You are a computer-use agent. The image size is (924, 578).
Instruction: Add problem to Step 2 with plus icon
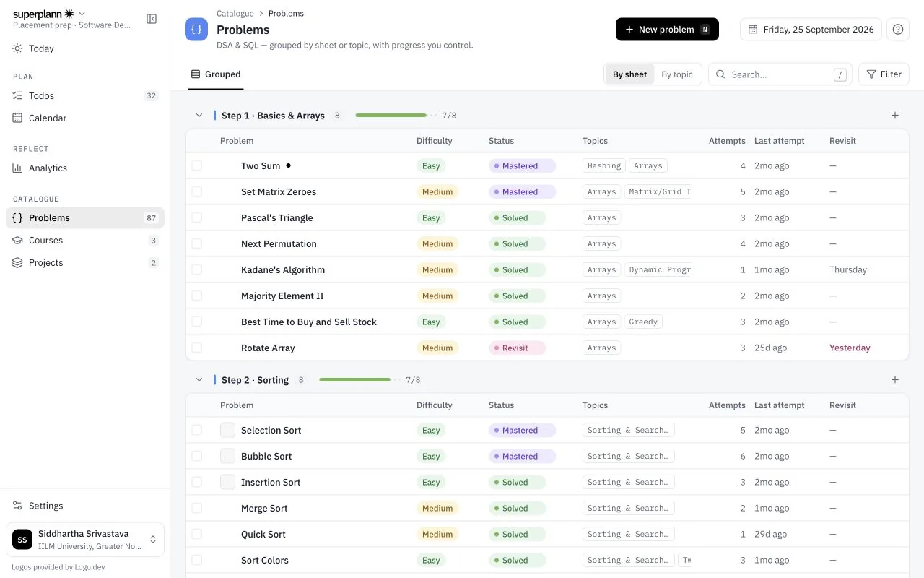(895, 379)
